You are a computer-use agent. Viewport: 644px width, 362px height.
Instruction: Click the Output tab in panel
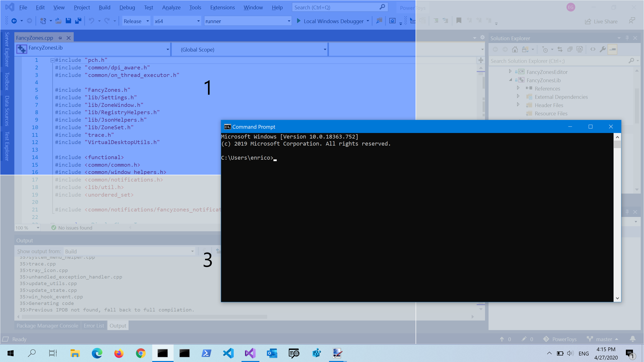click(x=117, y=325)
